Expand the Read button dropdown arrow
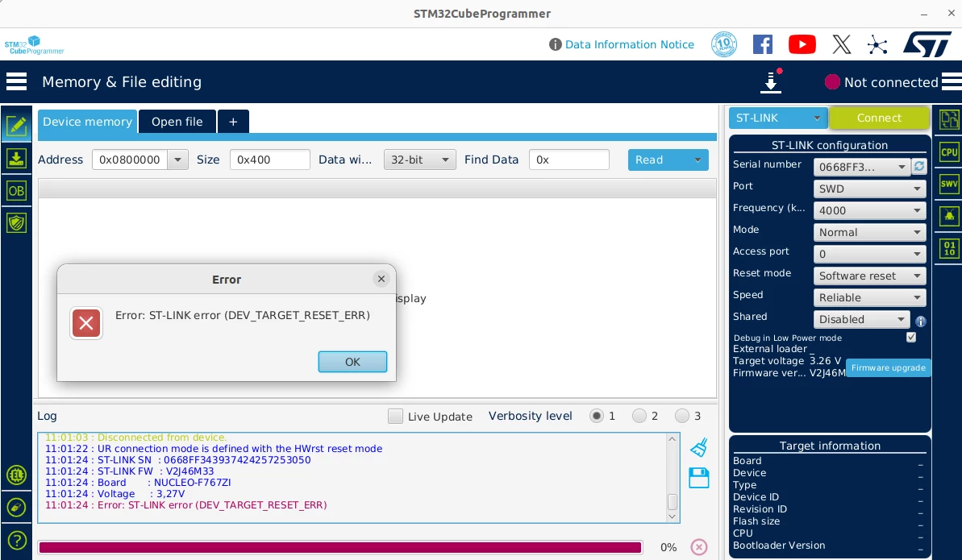This screenshot has height=560, width=962. 698,160
